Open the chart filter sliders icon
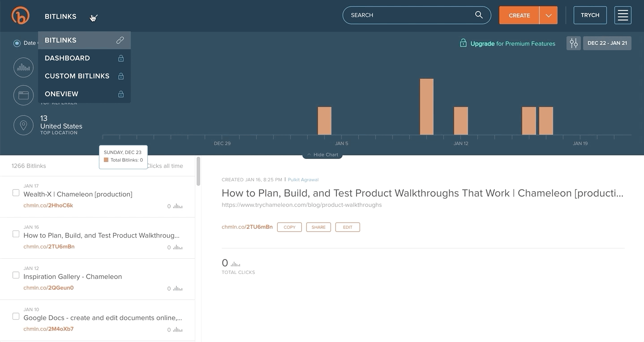Viewport: 644px width, 342px height. [574, 43]
